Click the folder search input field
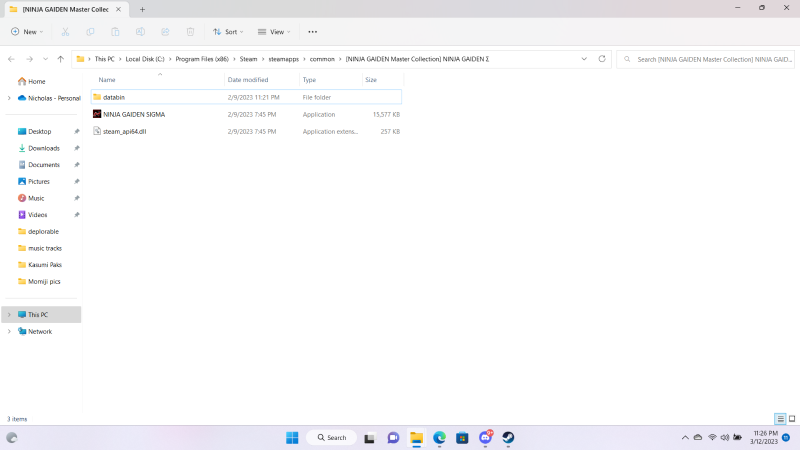The image size is (800, 450). click(x=706, y=59)
